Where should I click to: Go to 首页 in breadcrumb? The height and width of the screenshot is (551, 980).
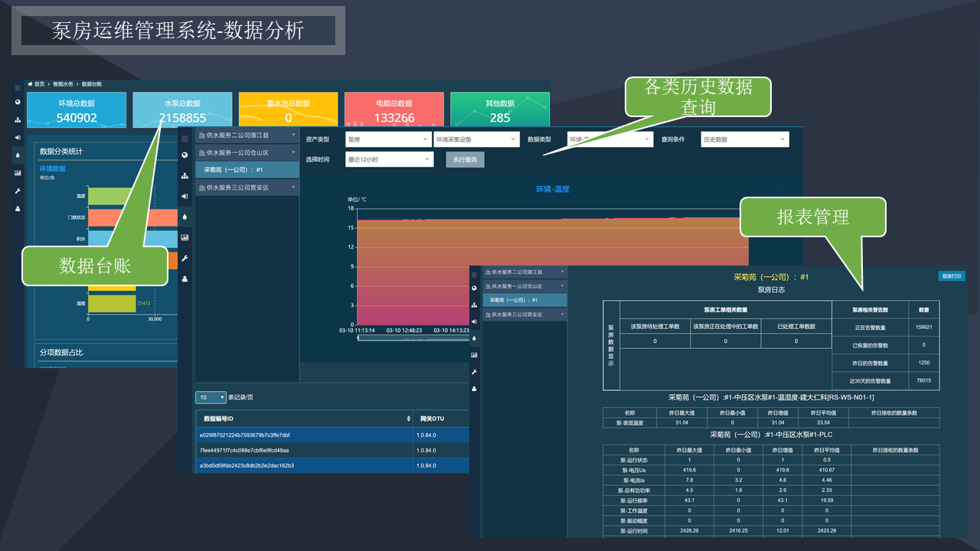point(36,83)
